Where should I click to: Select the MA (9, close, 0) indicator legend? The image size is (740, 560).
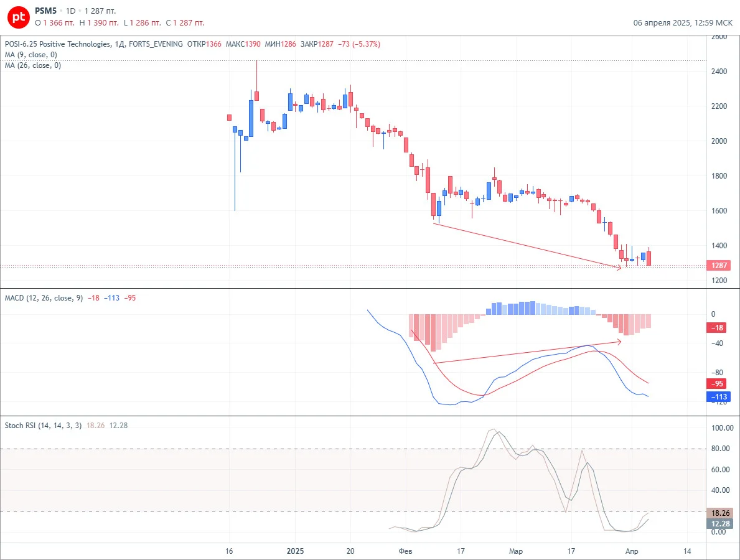click(30, 55)
